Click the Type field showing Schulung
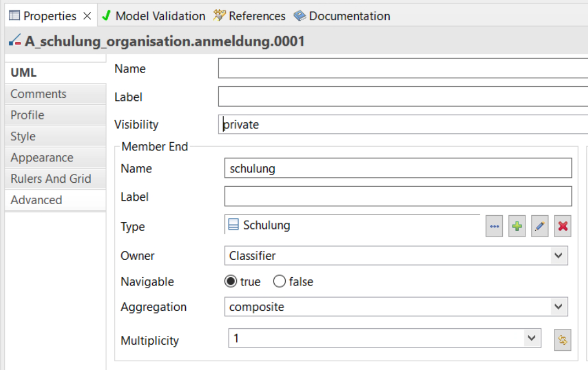This screenshot has width=588, height=370. tap(352, 225)
